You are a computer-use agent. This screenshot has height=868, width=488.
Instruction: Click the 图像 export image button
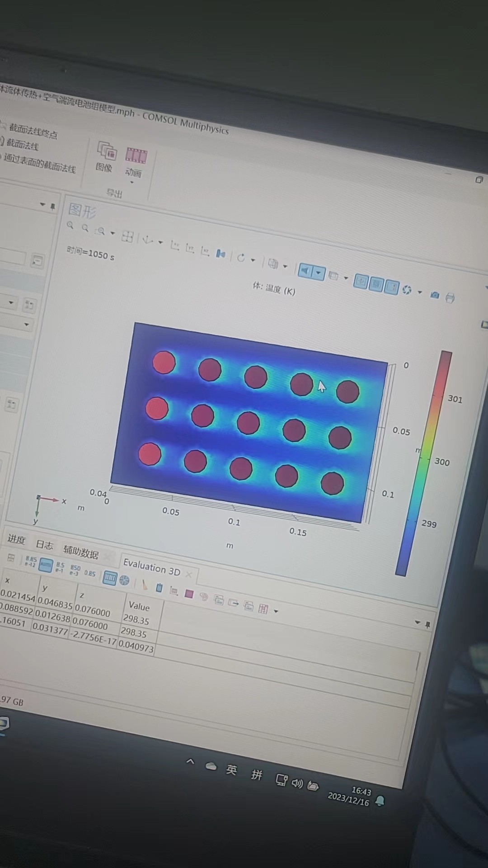pyautogui.click(x=106, y=156)
